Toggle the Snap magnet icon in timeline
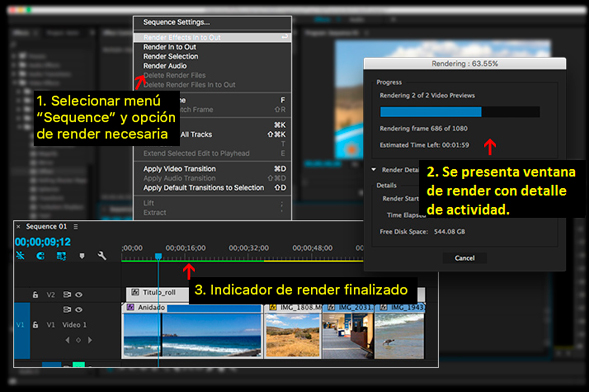The height and width of the screenshot is (392, 589). click(41, 256)
